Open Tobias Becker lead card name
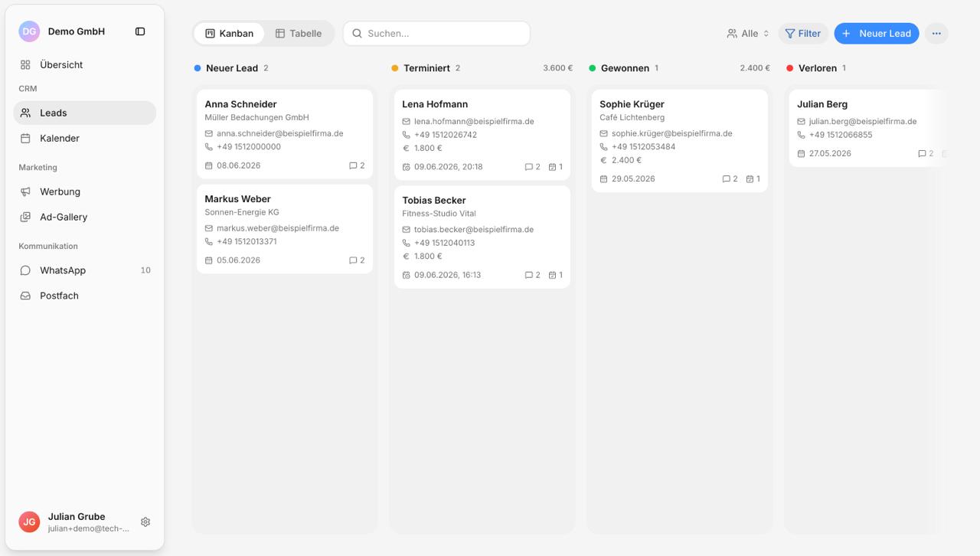980x556 pixels. pos(434,201)
